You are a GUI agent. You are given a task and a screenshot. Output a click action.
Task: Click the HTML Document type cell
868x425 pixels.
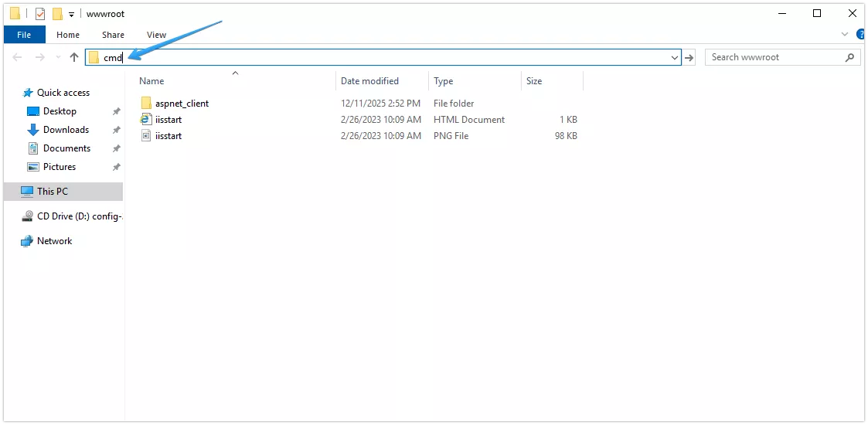pyautogui.click(x=469, y=120)
